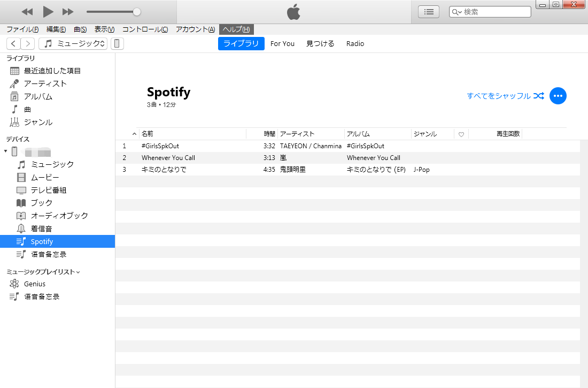Click the shuffle arrows icon
Screen dimensions: 588x388
coord(538,96)
